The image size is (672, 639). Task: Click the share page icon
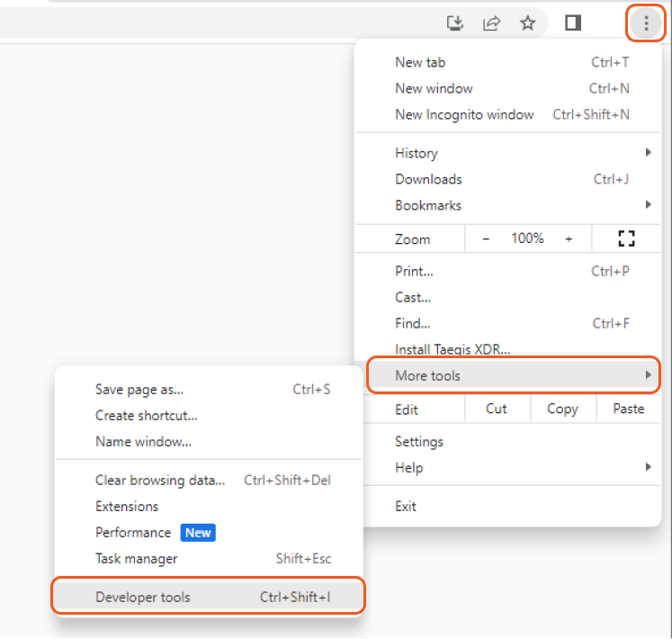pos(491,22)
